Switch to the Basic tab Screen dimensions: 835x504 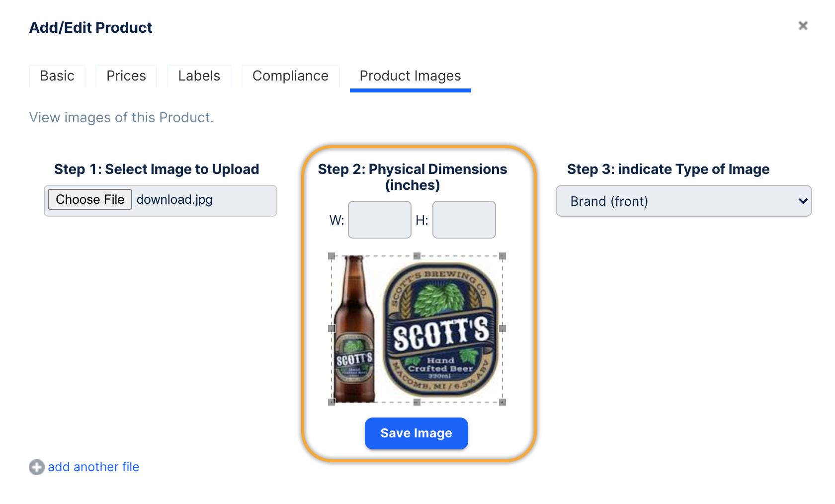coord(57,76)
